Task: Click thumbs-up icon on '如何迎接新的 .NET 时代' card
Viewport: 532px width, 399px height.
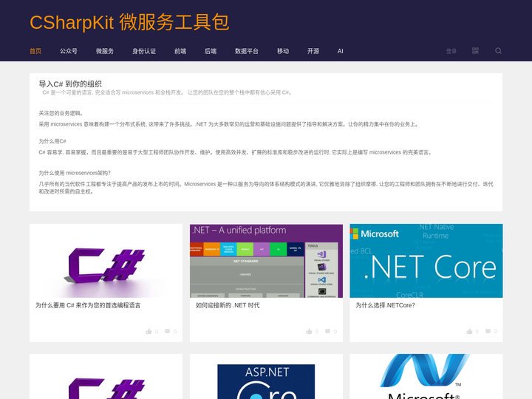Action: tap(309, 331)
